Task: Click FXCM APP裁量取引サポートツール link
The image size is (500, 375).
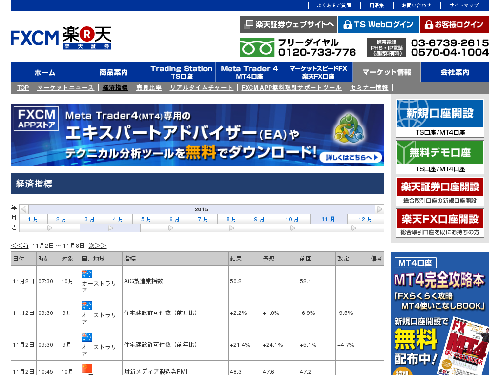Action: point(291,88)
